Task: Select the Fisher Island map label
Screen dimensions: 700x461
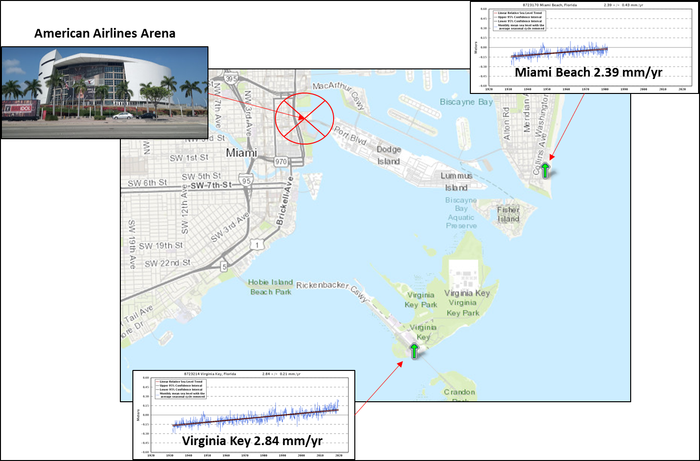Action: coord(510,212)
